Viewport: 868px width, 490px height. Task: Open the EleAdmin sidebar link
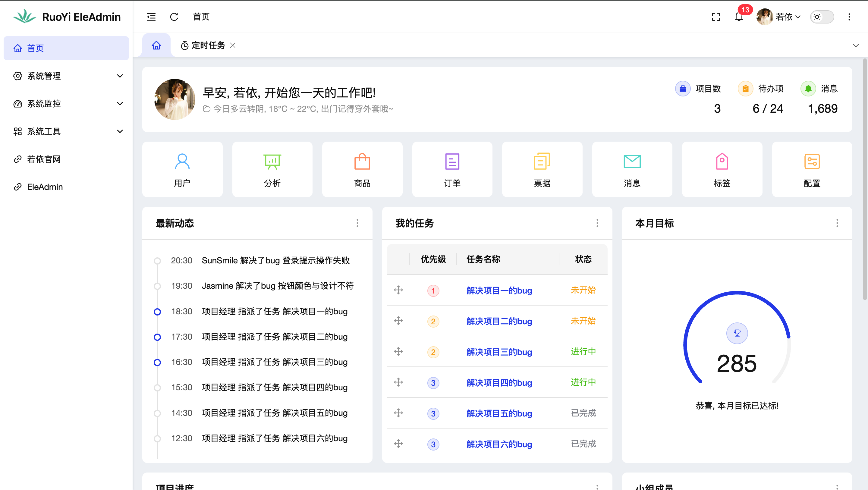(45, 187)
